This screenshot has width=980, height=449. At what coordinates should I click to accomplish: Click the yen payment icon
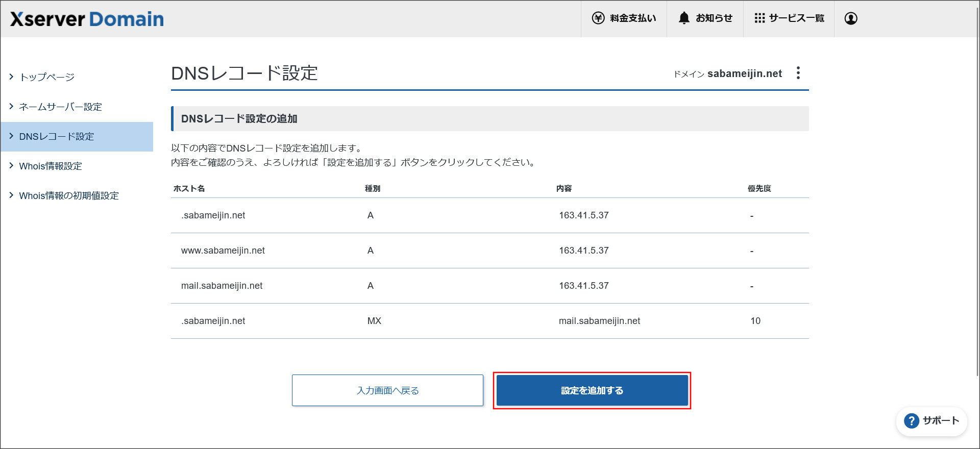click(x=598, y=18)
